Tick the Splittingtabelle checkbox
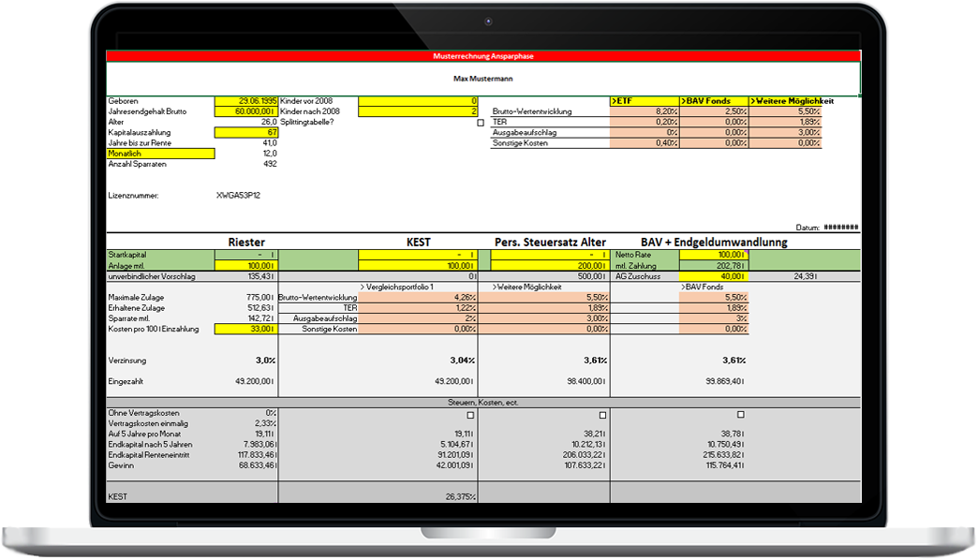The image size is (978, 560). [481, 123]
